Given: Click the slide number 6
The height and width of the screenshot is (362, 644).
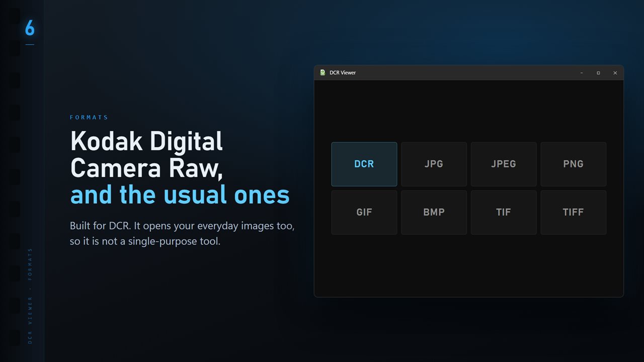Looking at the screenshot, I should point(30,29).
